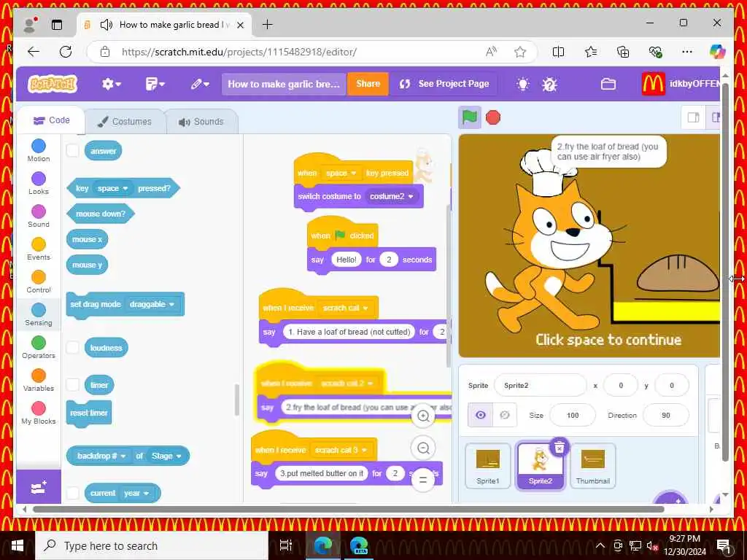
Task: Click the 'reset timer' block
Action: [x=89, y=413]
